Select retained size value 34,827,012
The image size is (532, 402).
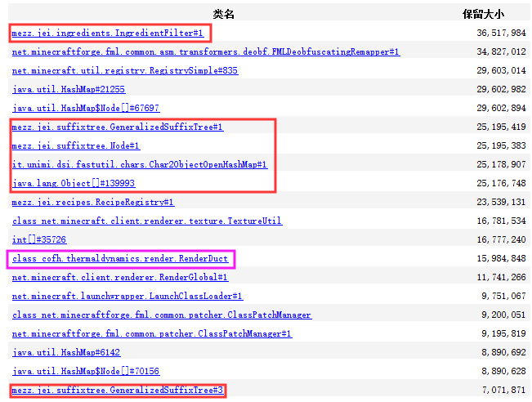tap(501, 52)
